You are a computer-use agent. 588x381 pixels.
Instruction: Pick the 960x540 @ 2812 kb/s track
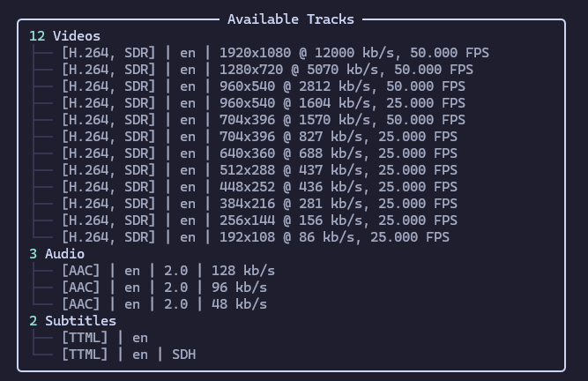click(x=264, y=86)
